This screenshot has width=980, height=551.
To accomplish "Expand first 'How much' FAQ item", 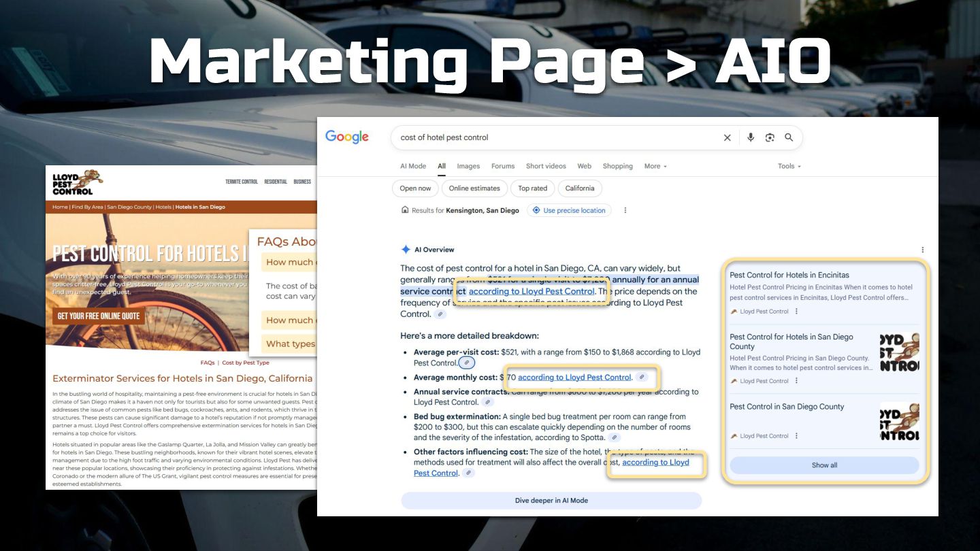I will tap(289, 262).
